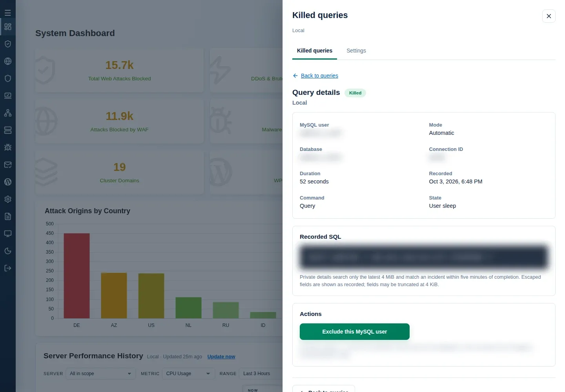The image size is (565, 392).
Task: Click the Total Web Attacks Blocked card
Action: click(119, 71)
